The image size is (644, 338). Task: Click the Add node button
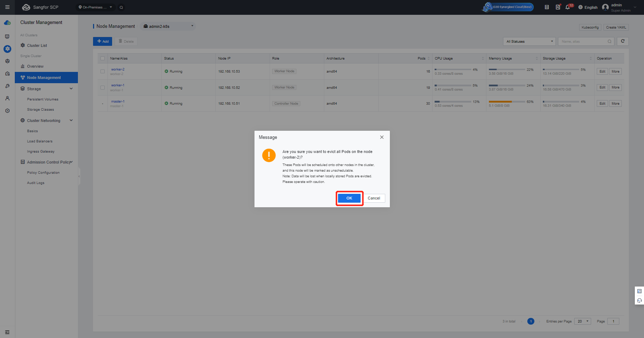103,41
